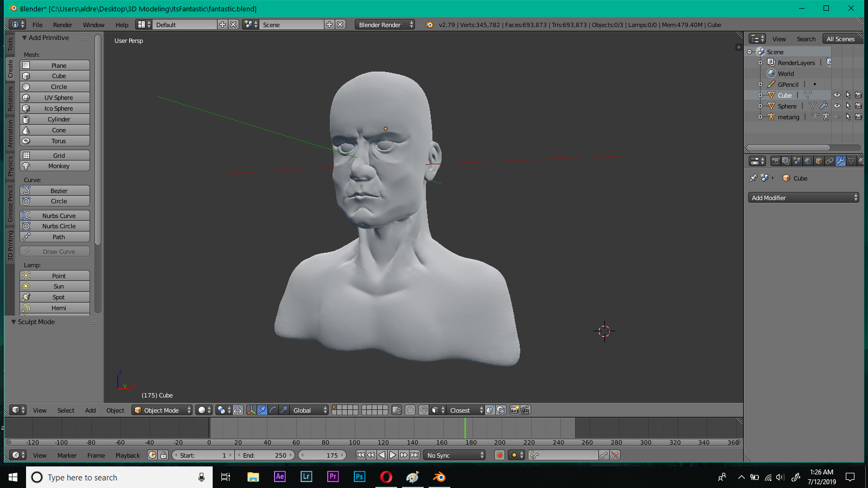
Task: Toggle selectability arrow for metarig
Action: [848, 117]
